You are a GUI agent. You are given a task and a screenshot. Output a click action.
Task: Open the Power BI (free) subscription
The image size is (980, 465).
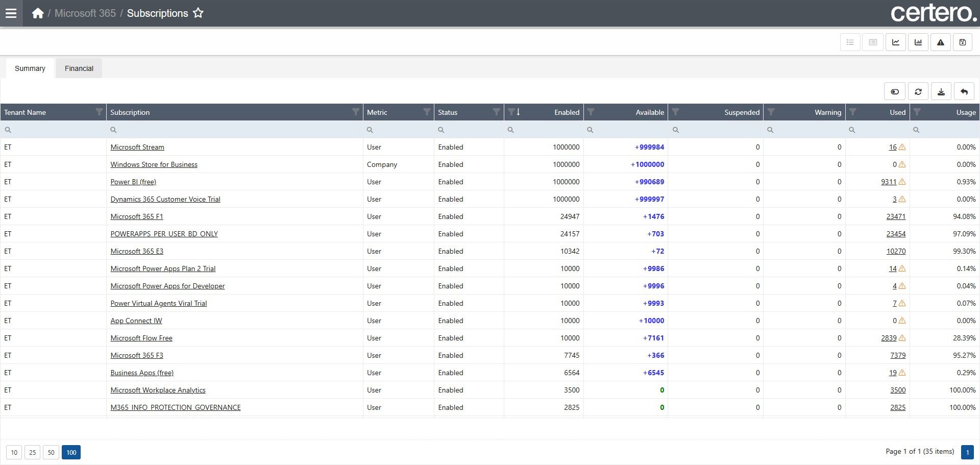coord(133,182)
